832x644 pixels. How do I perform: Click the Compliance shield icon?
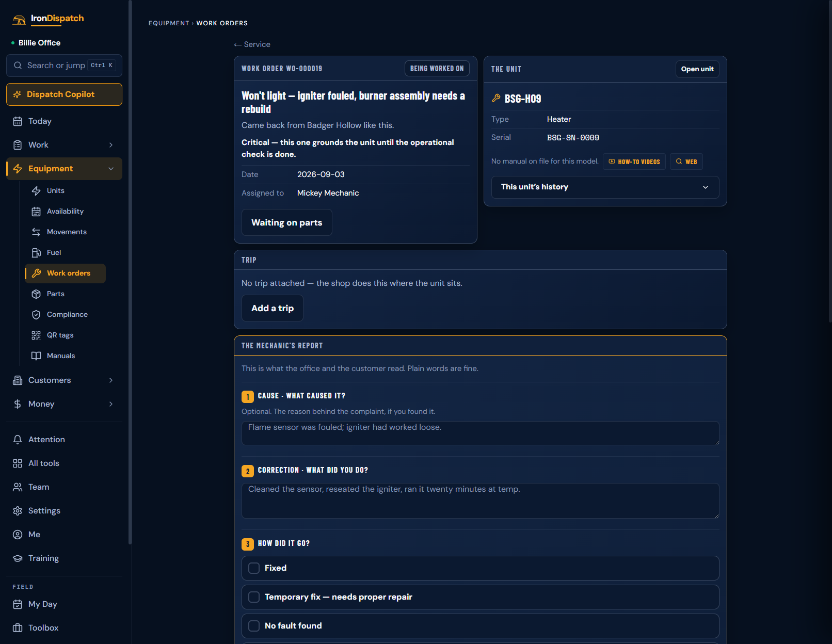tap(36, 315)
